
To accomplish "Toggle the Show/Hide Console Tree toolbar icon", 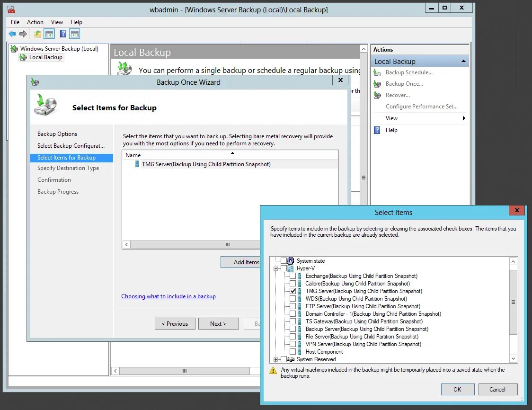I will click(49, 34).
